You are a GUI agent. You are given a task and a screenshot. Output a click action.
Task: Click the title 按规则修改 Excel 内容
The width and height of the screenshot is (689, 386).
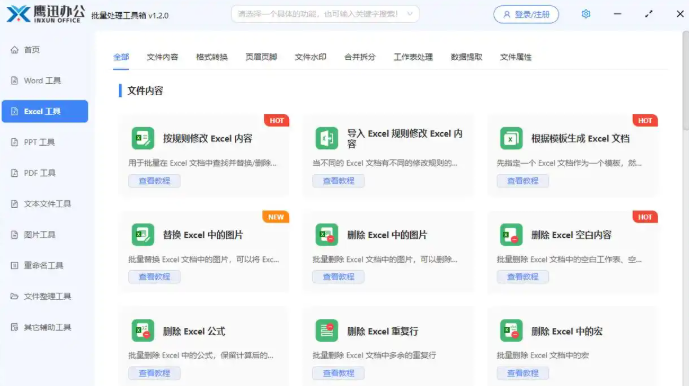pyautogui.click(x=207, y=138)
